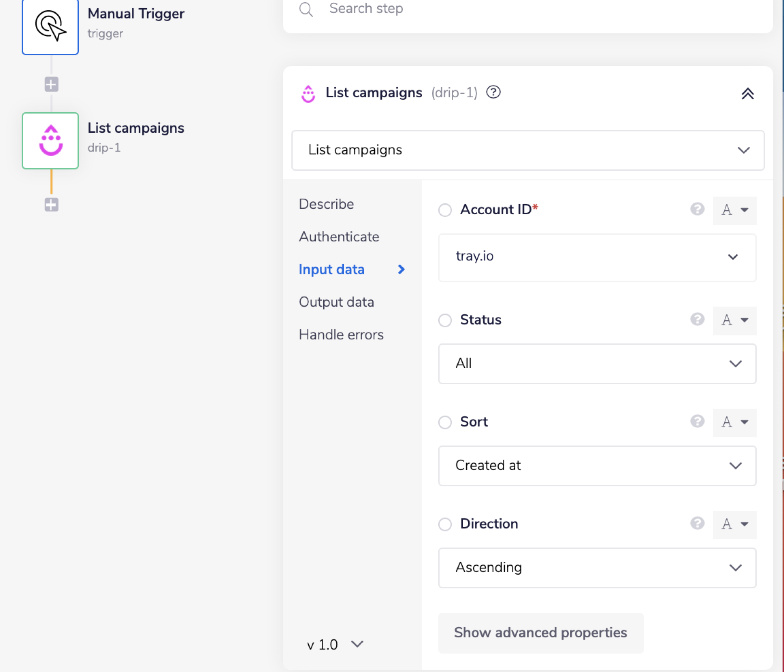Image resolution: width=784 pixels, height=672 pixels.
Task: Select the Drip List campaigns step icon
Action: 50,141
